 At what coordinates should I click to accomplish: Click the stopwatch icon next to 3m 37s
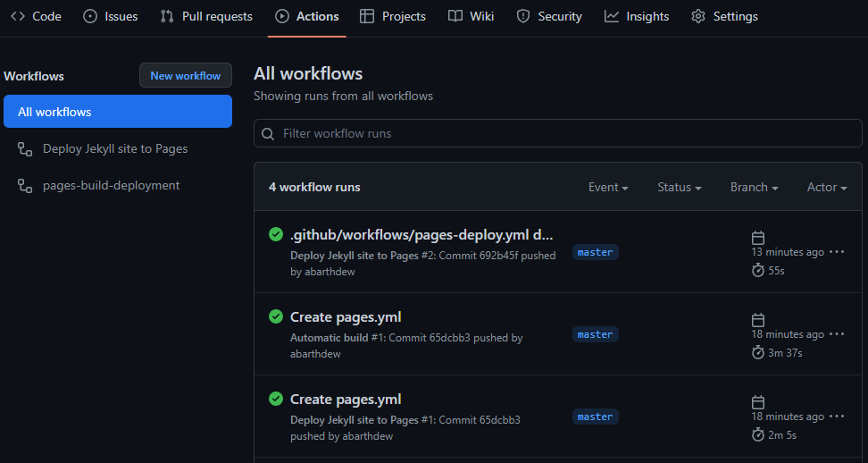click(x=758, y=353)
